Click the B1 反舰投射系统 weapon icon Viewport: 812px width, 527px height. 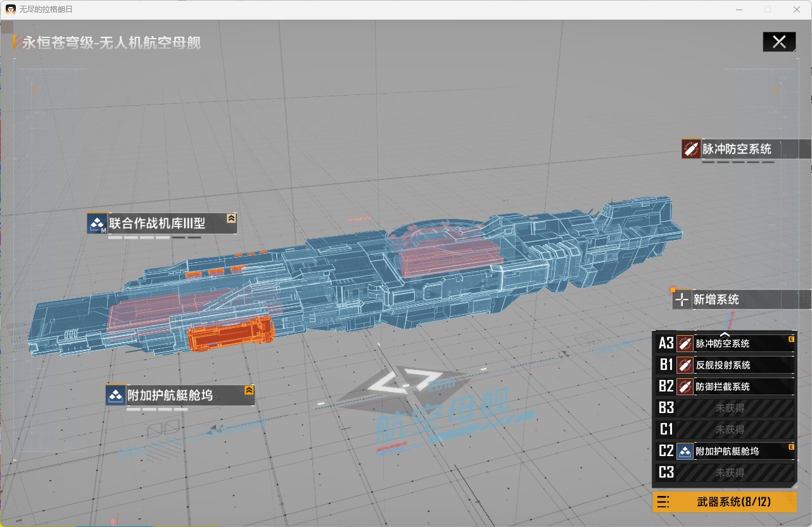pyautogui.click(x=685, y=365)
